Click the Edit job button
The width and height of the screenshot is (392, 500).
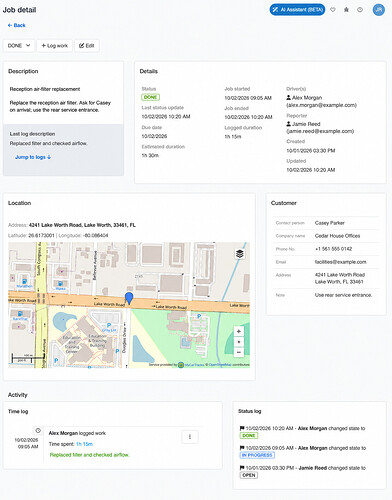click(x=87, y=45)
